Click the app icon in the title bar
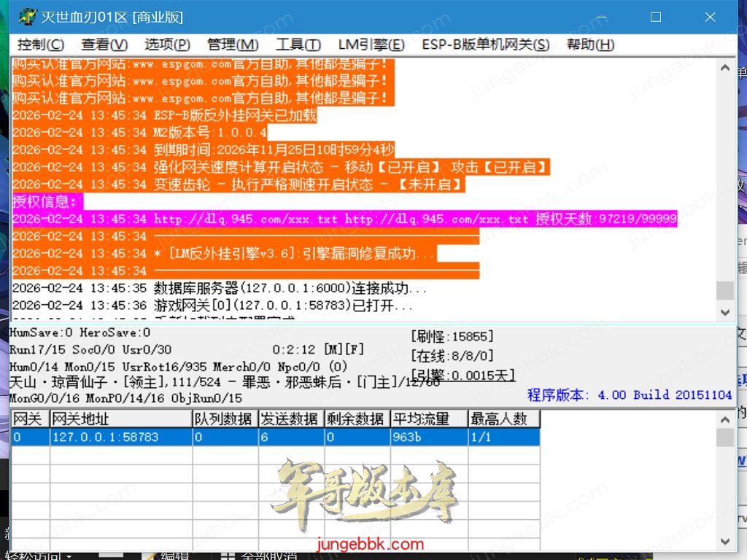747x560 pixels. (x=27, y=17)
